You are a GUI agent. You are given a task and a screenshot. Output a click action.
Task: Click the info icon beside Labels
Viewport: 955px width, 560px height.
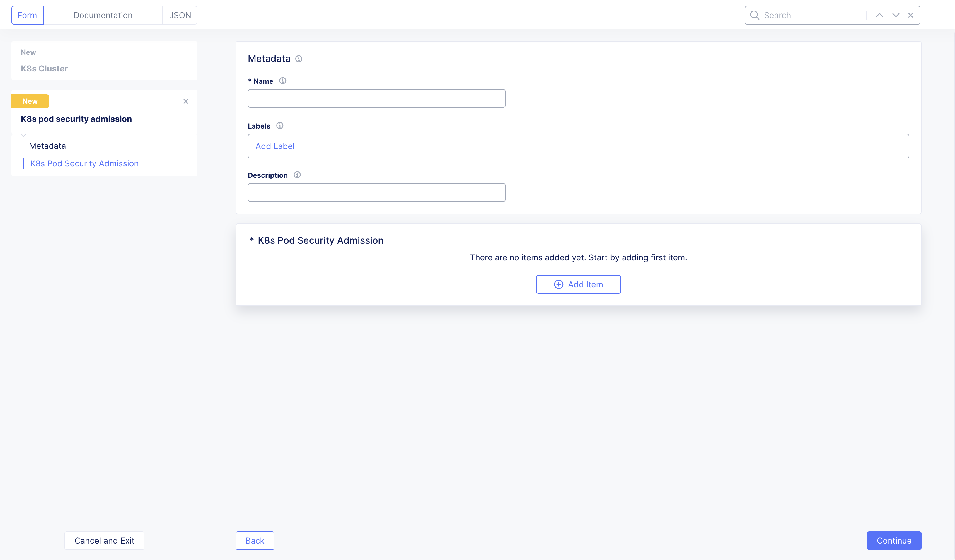click(280, 126)
